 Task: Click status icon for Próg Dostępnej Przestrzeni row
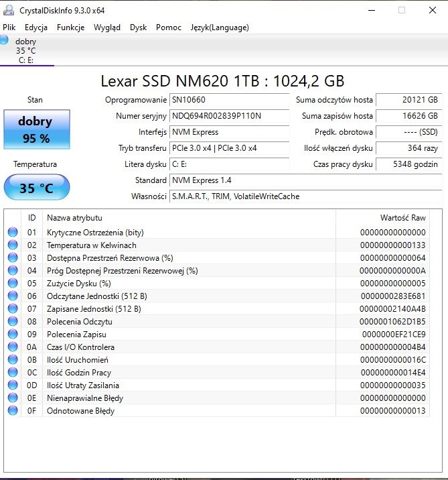pyautogui.click(x=13, y=271)
